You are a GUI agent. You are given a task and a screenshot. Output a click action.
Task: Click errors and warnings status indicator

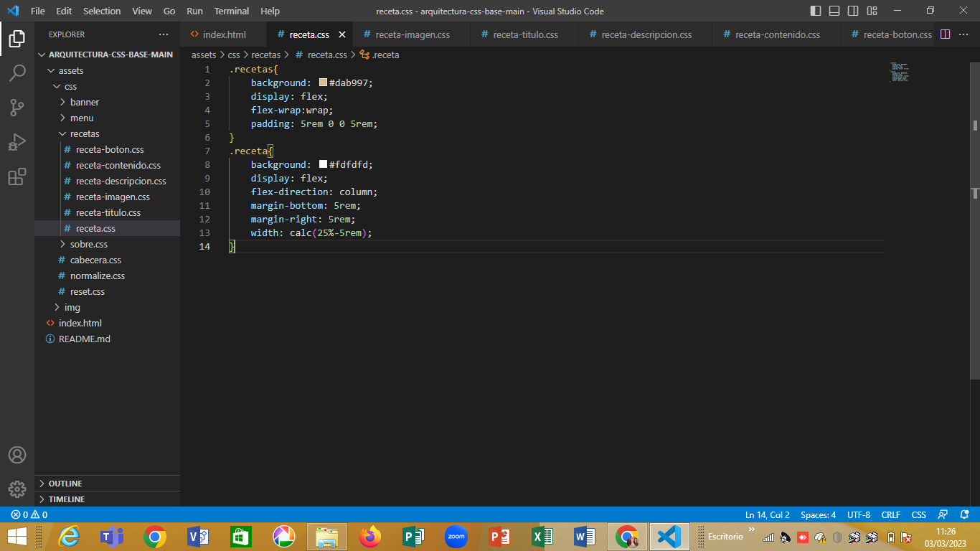pyautogui.click(x=29, y=515)
